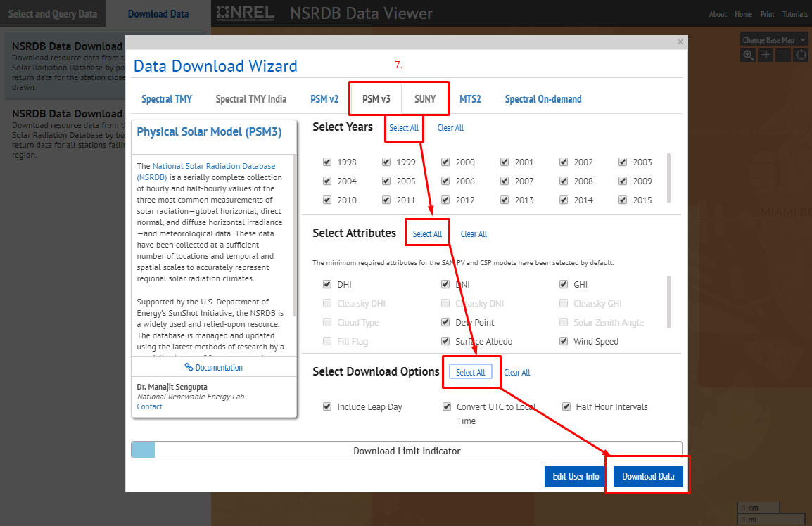Toggle the 2003 year checkbox
This screenshot has width=812, height=526.
point(623,162)
